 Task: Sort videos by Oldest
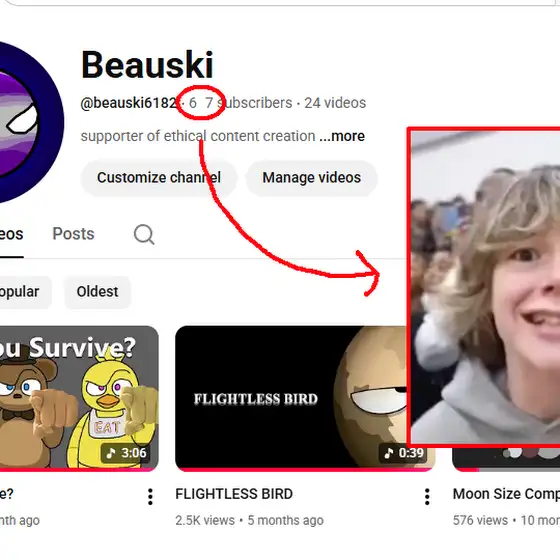click(x=98, y=292)
